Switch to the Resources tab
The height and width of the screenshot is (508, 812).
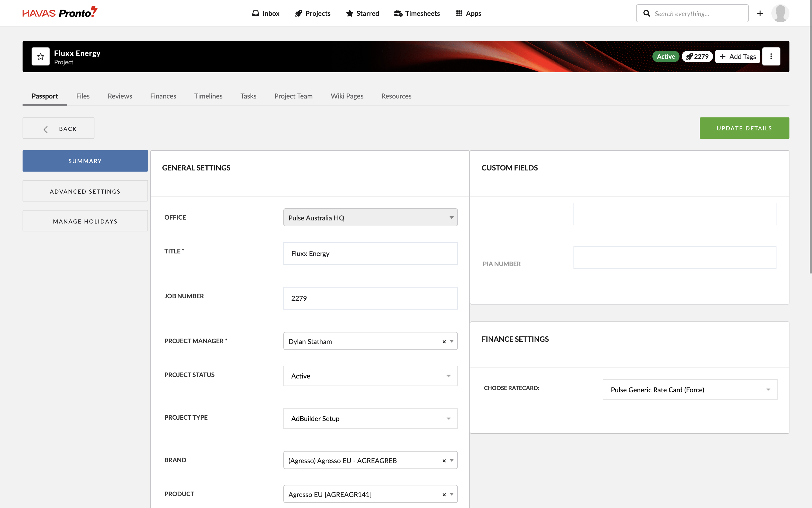[396, 96]
